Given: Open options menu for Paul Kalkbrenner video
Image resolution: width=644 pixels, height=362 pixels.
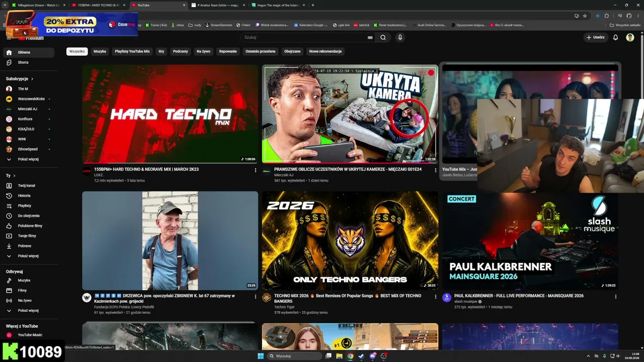Looking at the screenshot, I should [616, 297].
